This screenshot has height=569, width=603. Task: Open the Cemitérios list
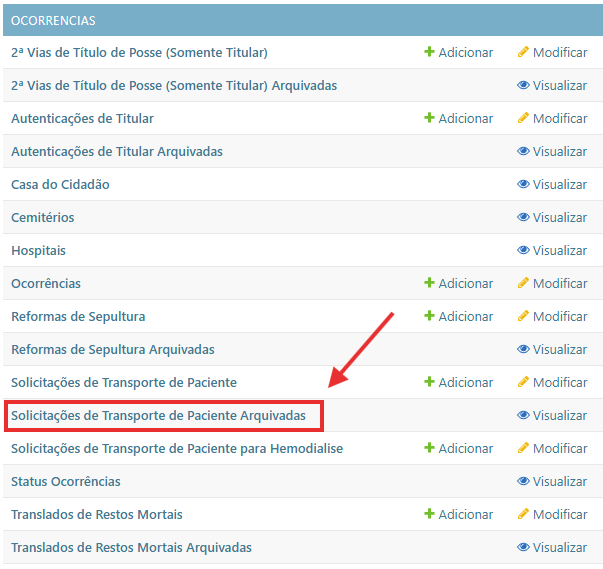point(42,217)
